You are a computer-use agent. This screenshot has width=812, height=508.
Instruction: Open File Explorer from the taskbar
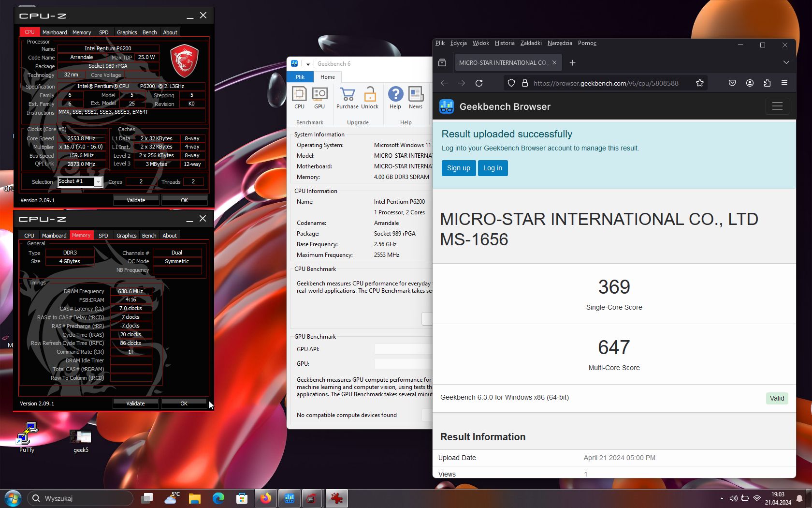tap(194, 498)
